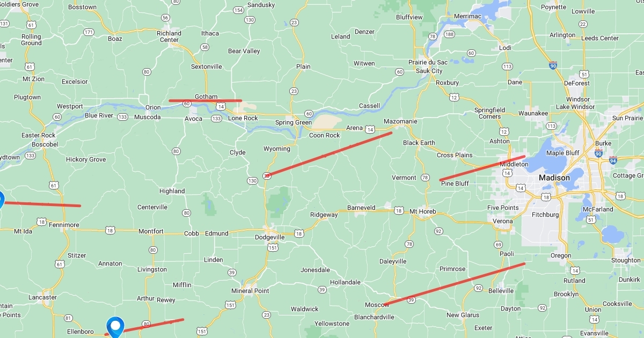Click the route 188 shield near Merrimac
The image size is (644, 338).
(449, 34)
